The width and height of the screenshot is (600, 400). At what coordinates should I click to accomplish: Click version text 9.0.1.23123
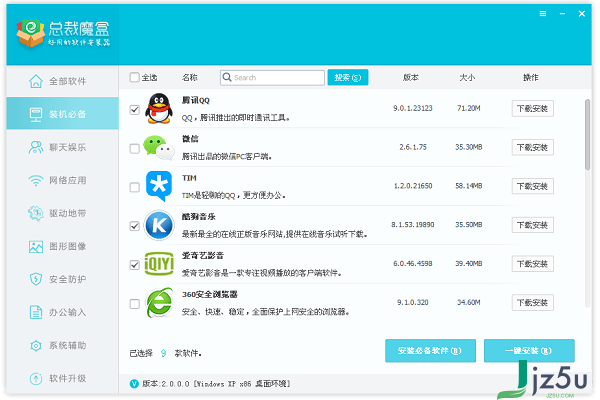tap(412, 108)
